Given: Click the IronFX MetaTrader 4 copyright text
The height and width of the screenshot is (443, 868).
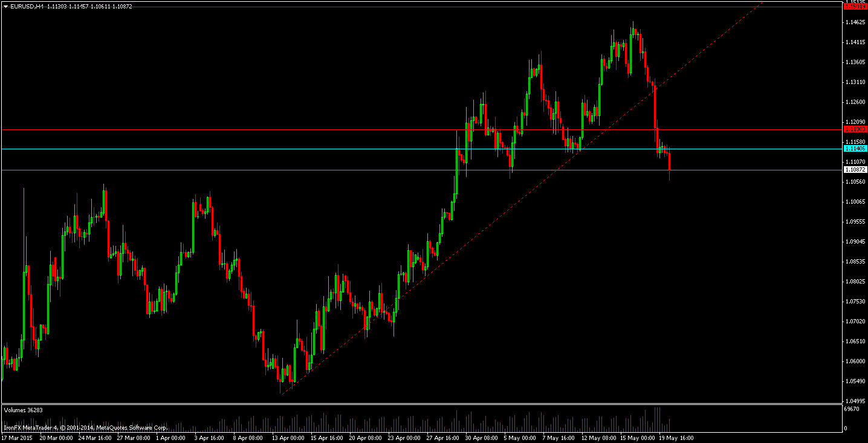Looking at the screenshot, I should tap(85, 428).
